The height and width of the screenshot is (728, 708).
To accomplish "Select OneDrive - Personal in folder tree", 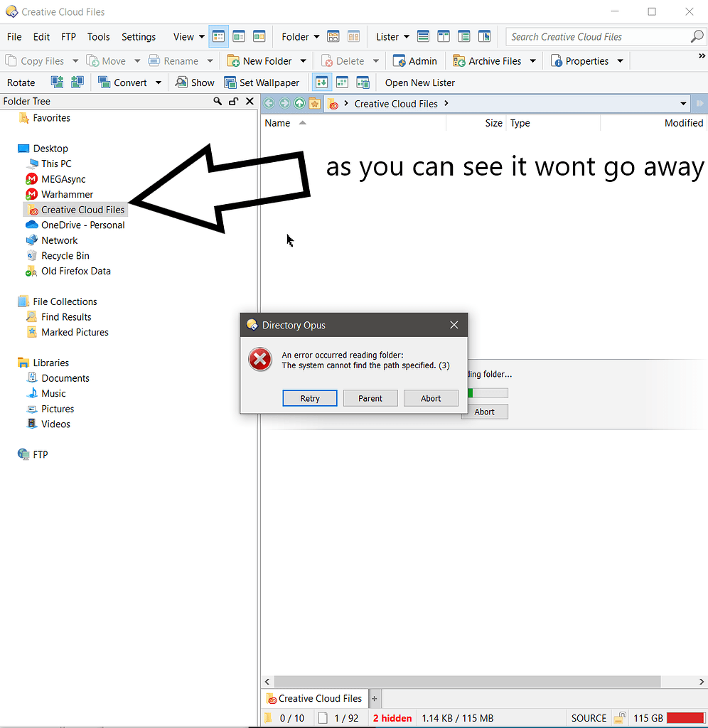I will 82,225.
